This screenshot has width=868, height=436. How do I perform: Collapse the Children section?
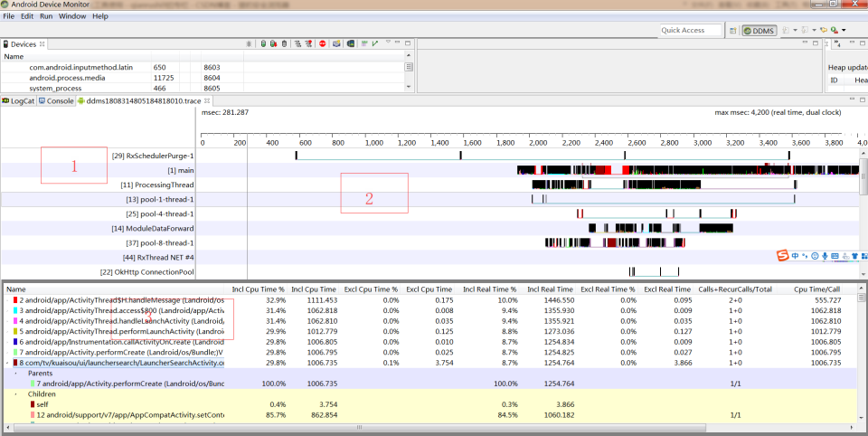tap(15, 393)
